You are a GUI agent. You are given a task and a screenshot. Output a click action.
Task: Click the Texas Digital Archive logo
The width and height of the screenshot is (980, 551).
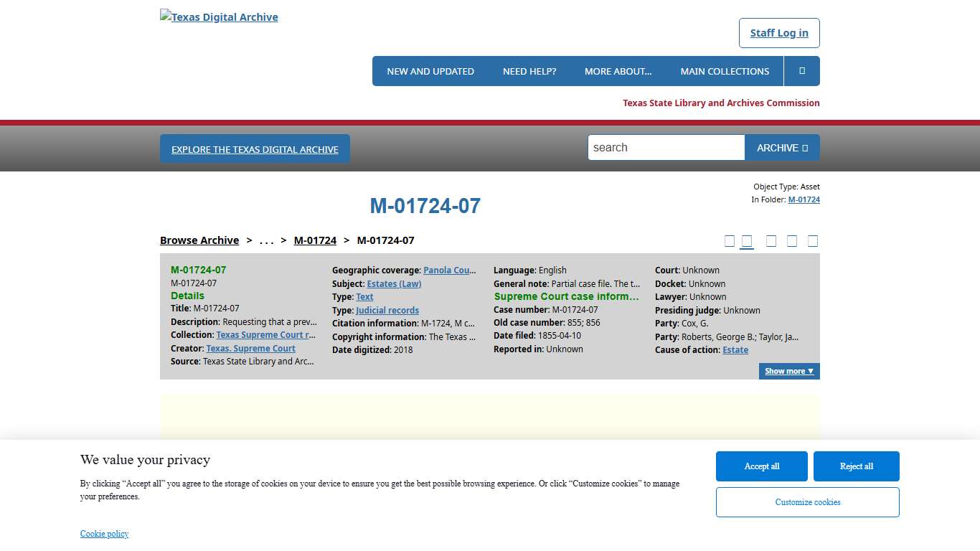[219, 17]
